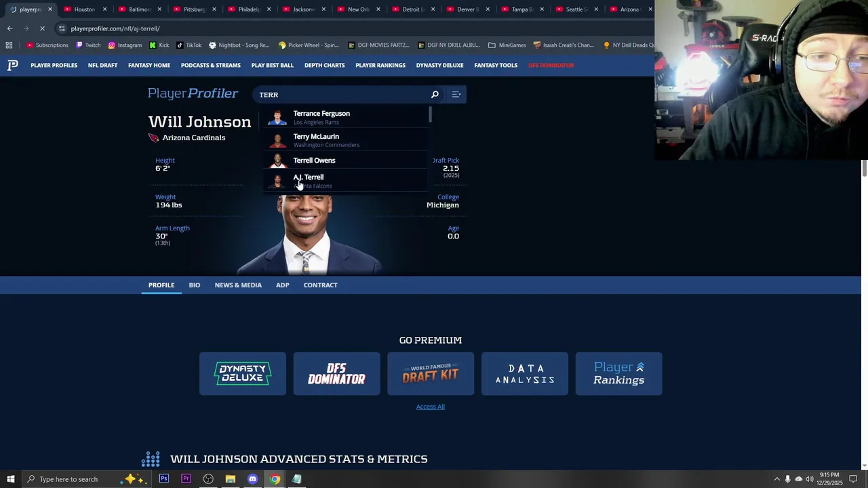Open site information icon in address bar
This screenshot has height=488, width=868.
(62, 28)
